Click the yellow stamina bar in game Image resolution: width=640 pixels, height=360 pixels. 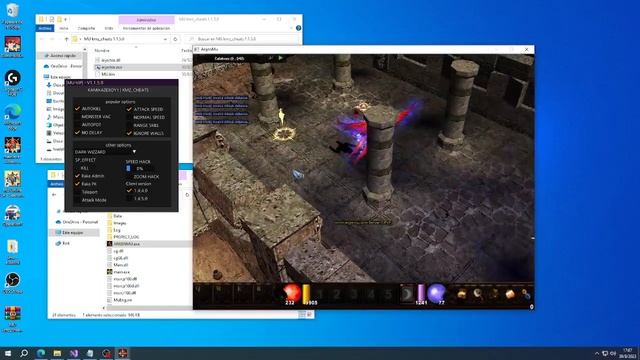pos(306,293)
